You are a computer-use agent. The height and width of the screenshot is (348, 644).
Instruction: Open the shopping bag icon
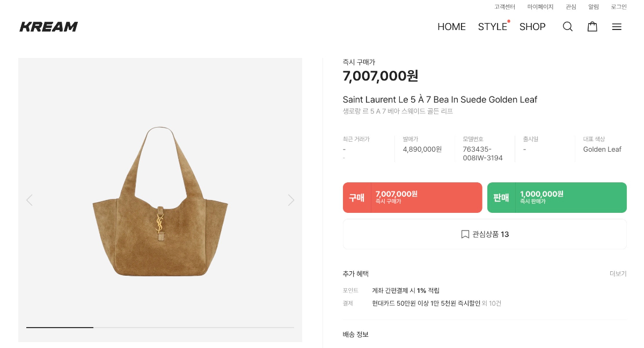(x=592, y=27)
